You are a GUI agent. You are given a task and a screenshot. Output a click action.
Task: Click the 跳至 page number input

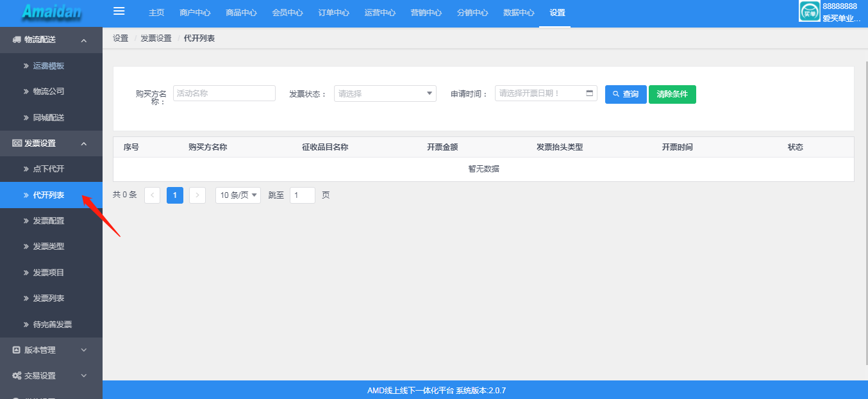point(303,195)
